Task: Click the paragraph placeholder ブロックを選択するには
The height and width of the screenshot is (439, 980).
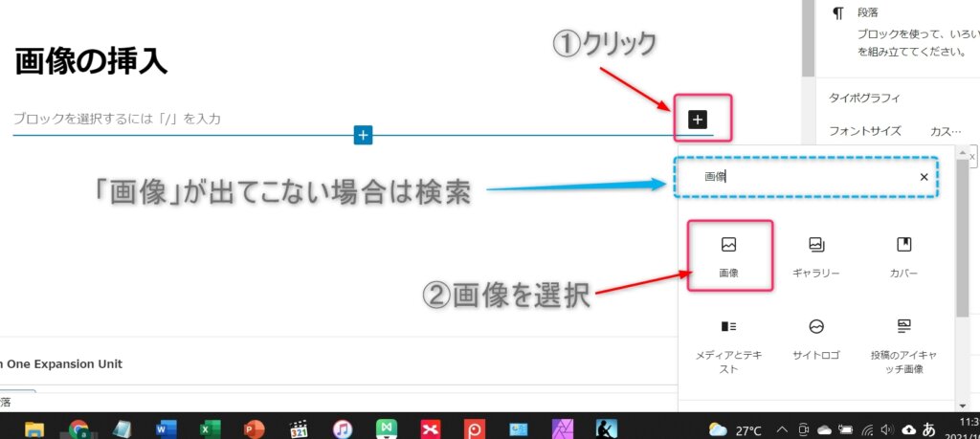Action: click(x=117, y=119)
